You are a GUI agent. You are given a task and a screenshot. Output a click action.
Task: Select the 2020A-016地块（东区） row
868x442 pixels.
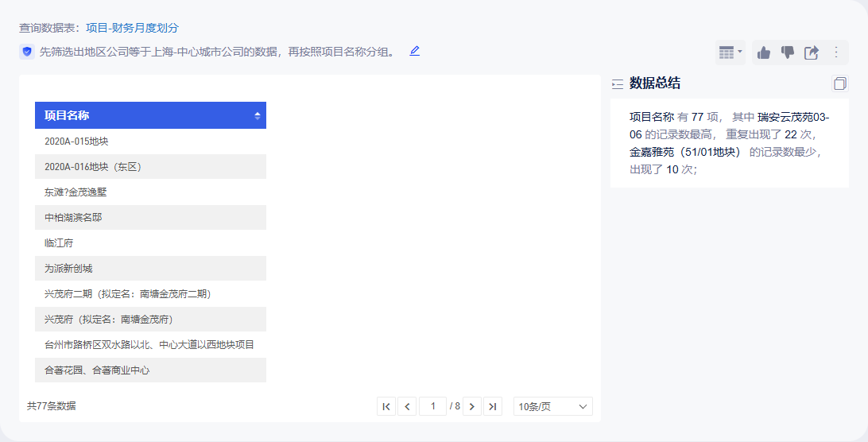point(150,167)
